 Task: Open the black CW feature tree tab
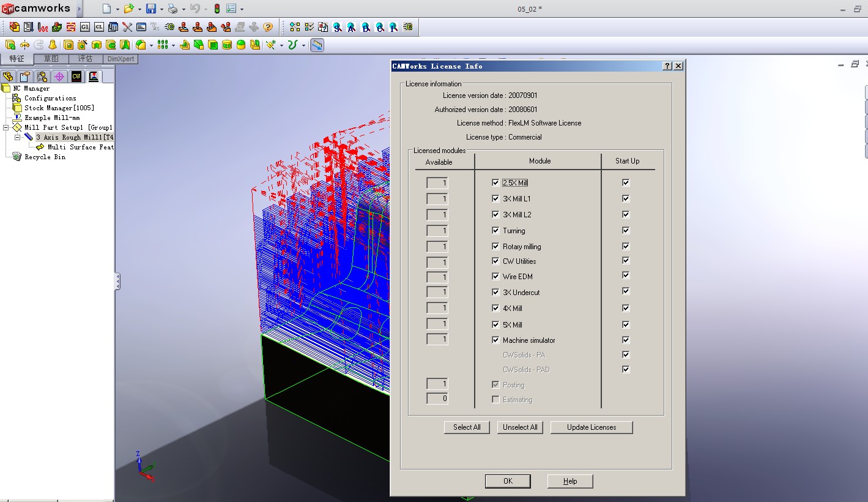76,77
